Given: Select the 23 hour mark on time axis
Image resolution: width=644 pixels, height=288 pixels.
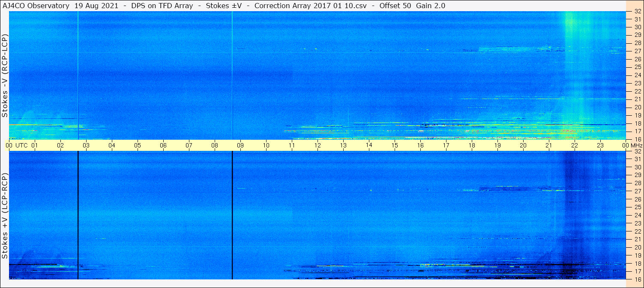Looking at the screenshot, I should (600, 145).
